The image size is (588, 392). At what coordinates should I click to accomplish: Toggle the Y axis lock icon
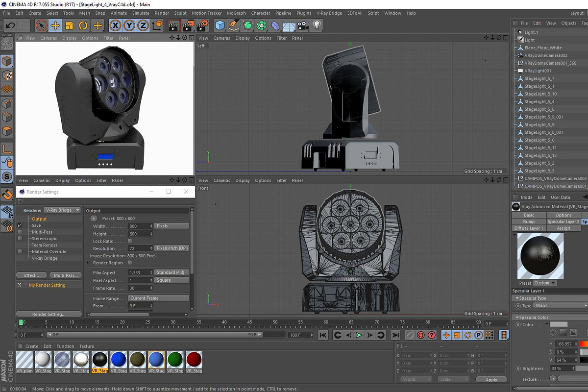129,25
